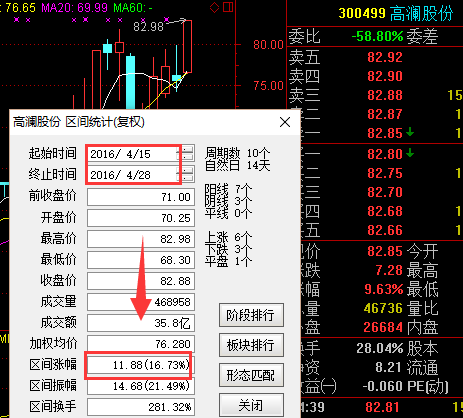The width and height of the screenshot is (463, 418).
Task: Open the 板块排行 ranking
Action: click(251, 345)
